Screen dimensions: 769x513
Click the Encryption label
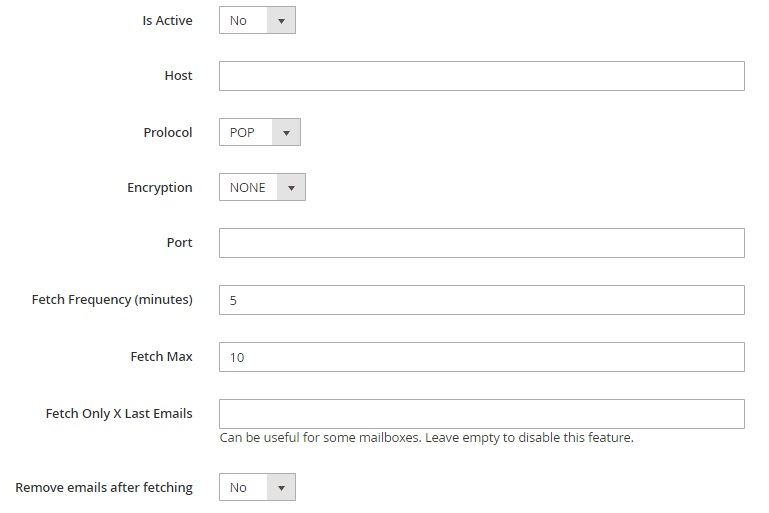(x=160, y=188)
